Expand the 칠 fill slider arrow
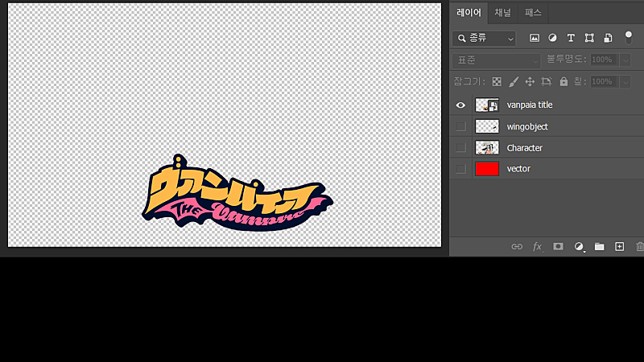The image size is (644, 362). click(x=625, y=81)
